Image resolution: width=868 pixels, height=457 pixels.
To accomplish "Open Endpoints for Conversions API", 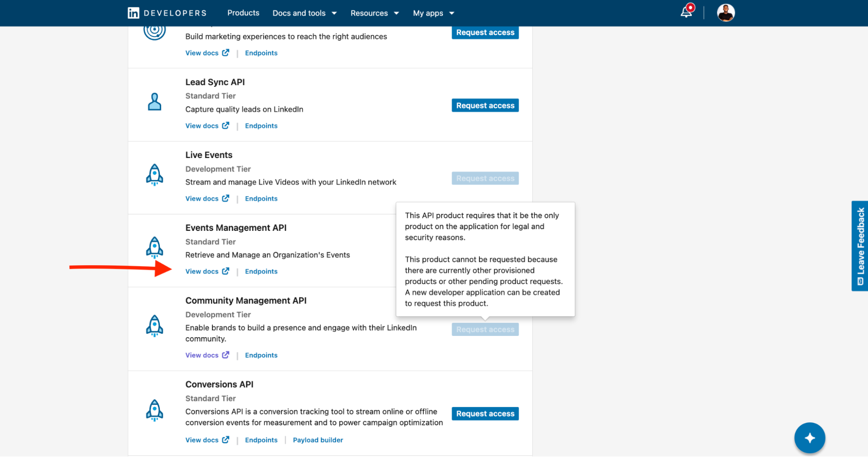I will click(261, 440).
